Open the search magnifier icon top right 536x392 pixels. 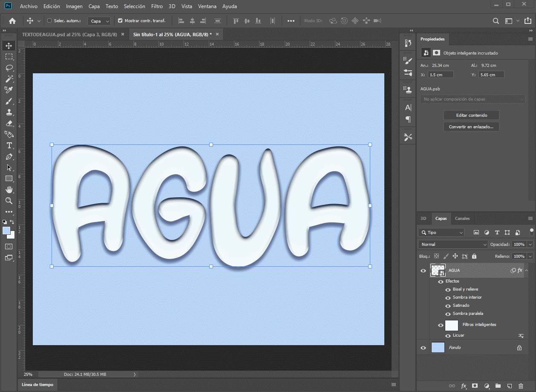[x=496, y=20]
